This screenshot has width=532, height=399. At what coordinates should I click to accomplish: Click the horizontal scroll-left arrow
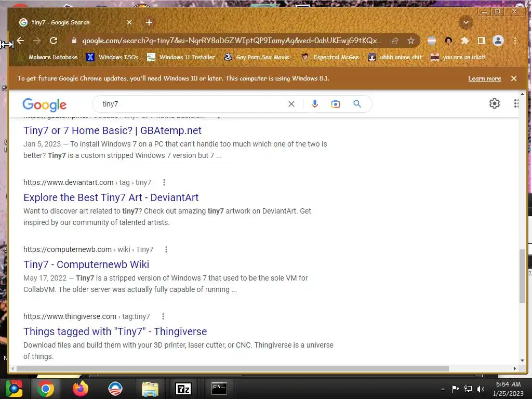[12, 368]
